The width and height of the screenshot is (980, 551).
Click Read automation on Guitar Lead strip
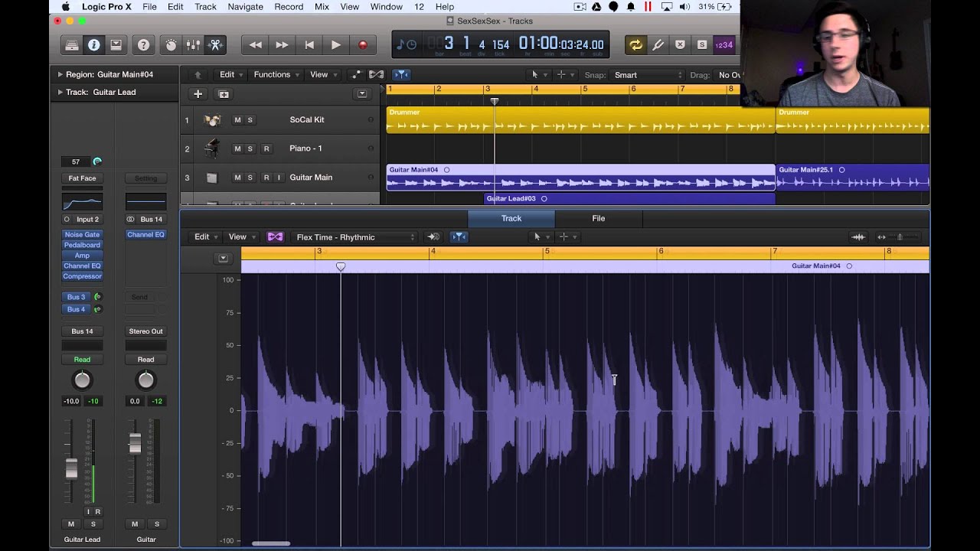point(82,360)
